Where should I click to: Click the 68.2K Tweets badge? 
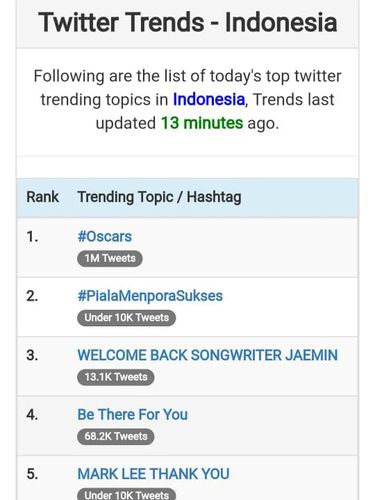click(x=116, y=436)
